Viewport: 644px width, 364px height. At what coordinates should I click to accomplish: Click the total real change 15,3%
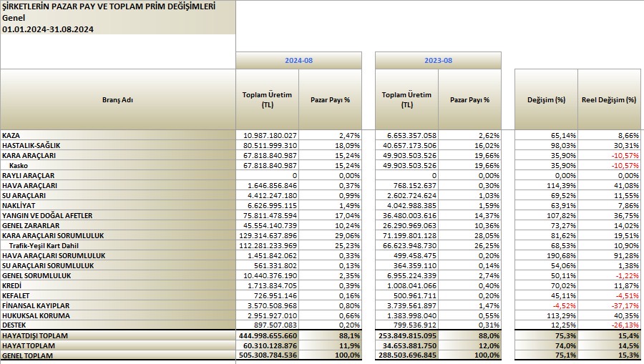pyautogui.click(x=629, y=355)
